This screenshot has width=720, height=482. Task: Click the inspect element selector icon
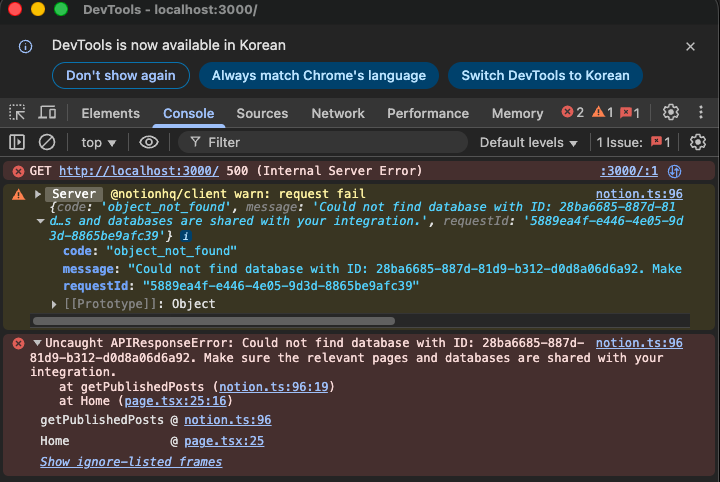click(17, 113)
